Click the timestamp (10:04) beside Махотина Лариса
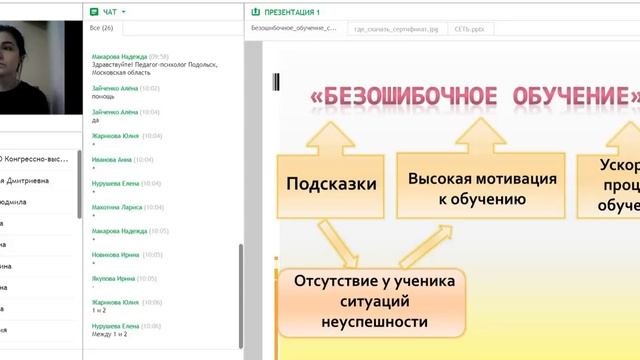The image size is (640, 360). (154, 207)
